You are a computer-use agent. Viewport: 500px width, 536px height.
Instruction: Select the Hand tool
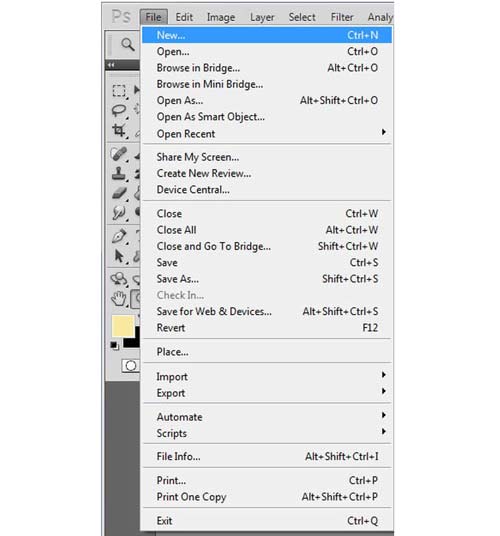tap(119, 298)
